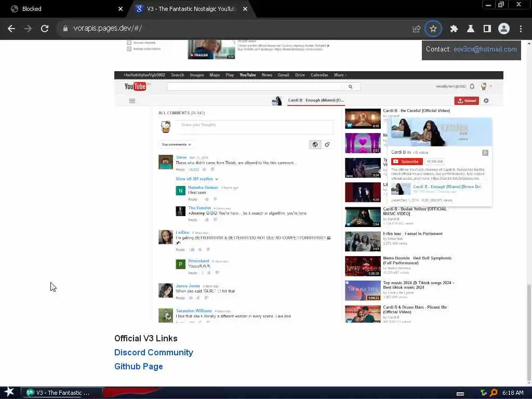Open the Chrome profile avatar
Screen dimensions: 532x399
tap(504, 29)
